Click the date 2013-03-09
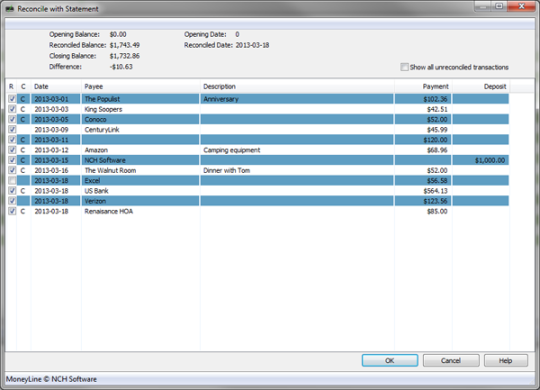This screenshot has height=390, width=540. click(x=51, y=130)
